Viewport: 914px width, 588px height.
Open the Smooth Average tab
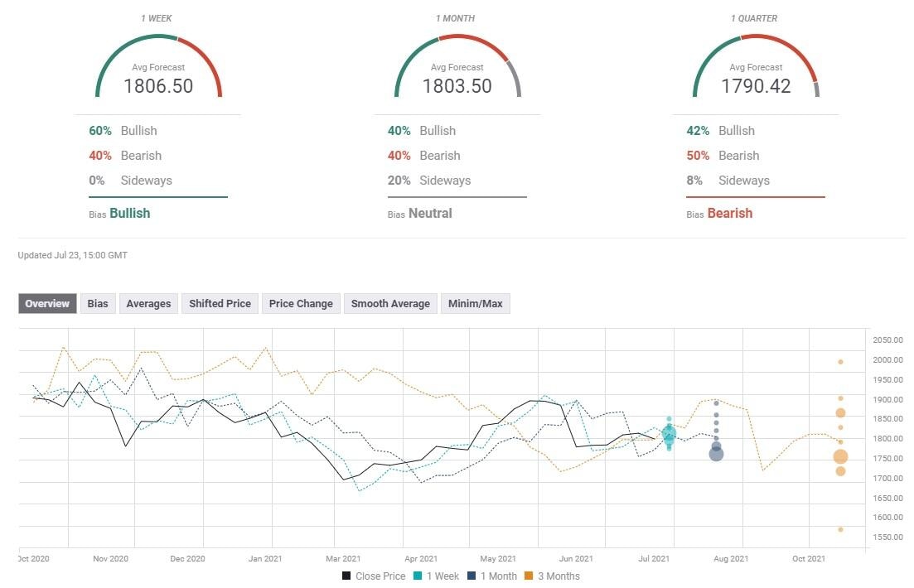389,303
